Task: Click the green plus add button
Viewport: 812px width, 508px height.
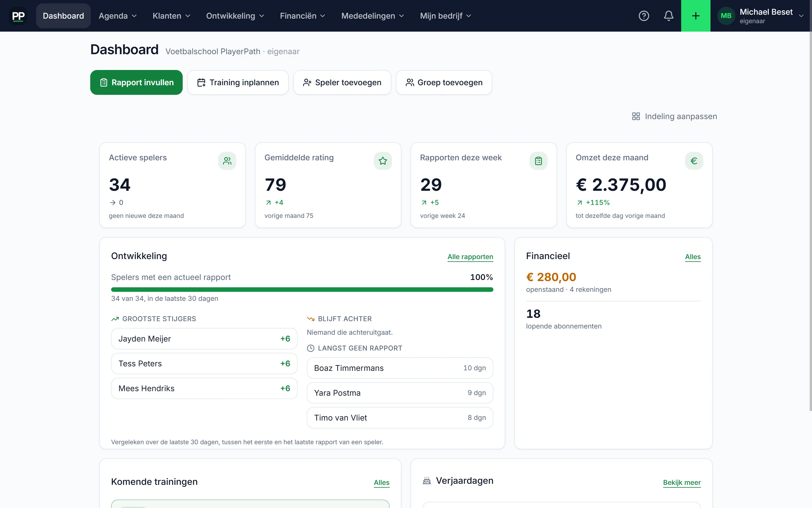Action: point(696,16)
